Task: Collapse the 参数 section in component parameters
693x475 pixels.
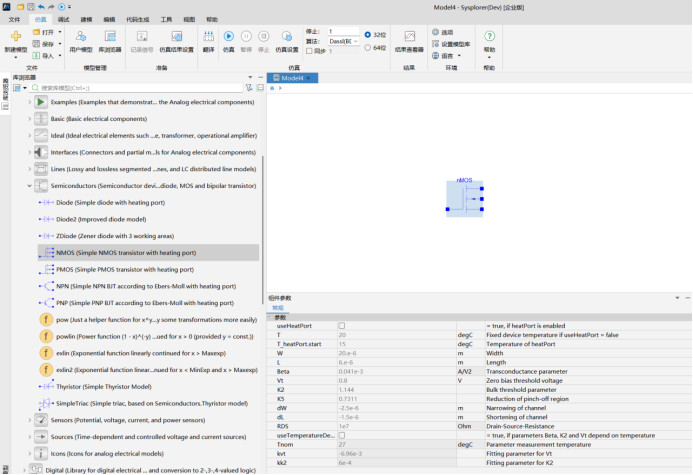Action: (270, 317)
